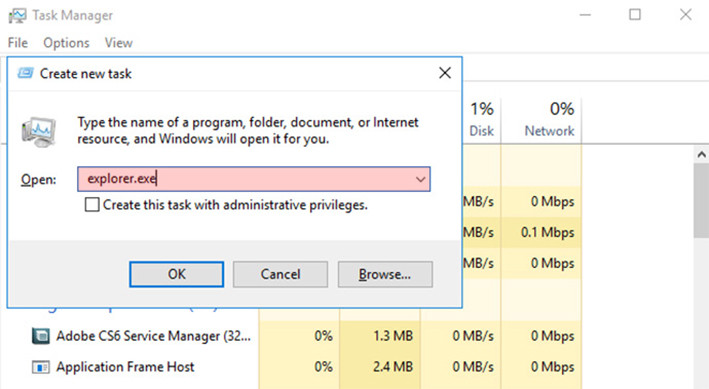This screenshot has height=389, width=709.
Task: Maximize the Task Manager window
Action: pos(635,15)
